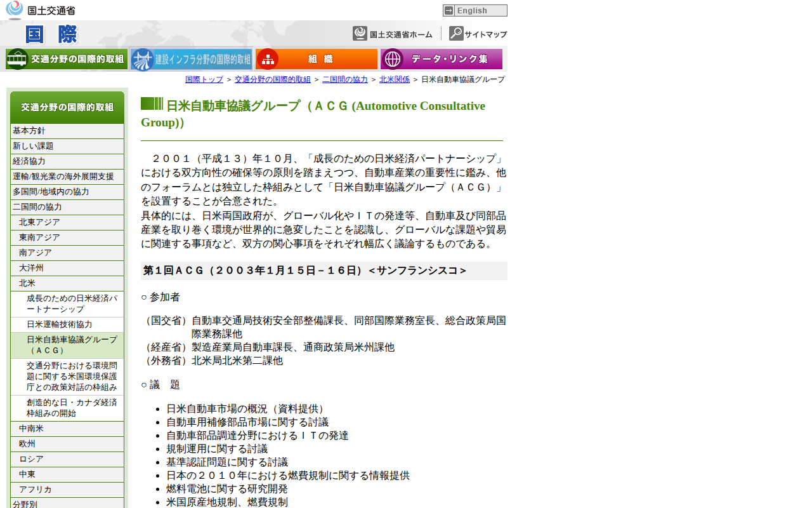Open the 中東 sidebar sub-item
This screenshot has height=508, width=812.
click(x=67, y=474)
